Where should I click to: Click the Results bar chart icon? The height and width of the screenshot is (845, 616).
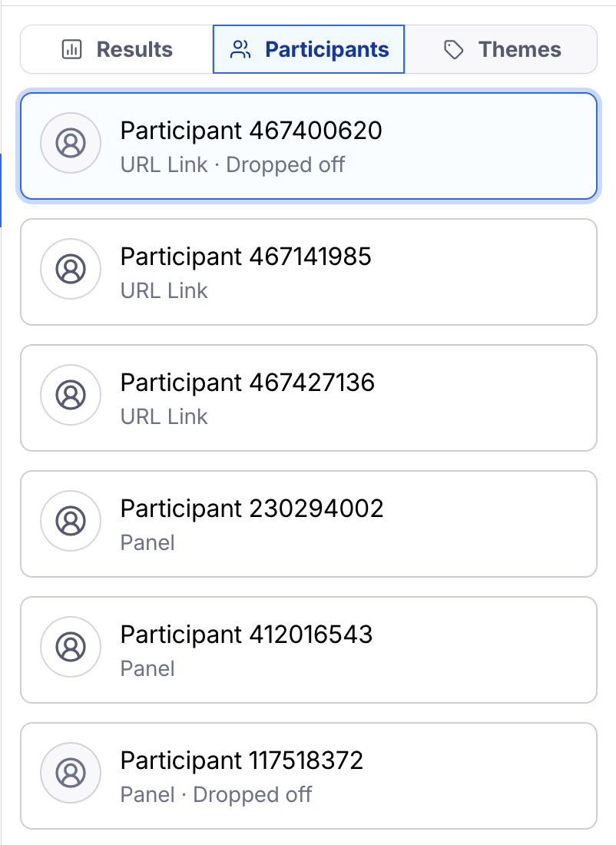[71, 50]
